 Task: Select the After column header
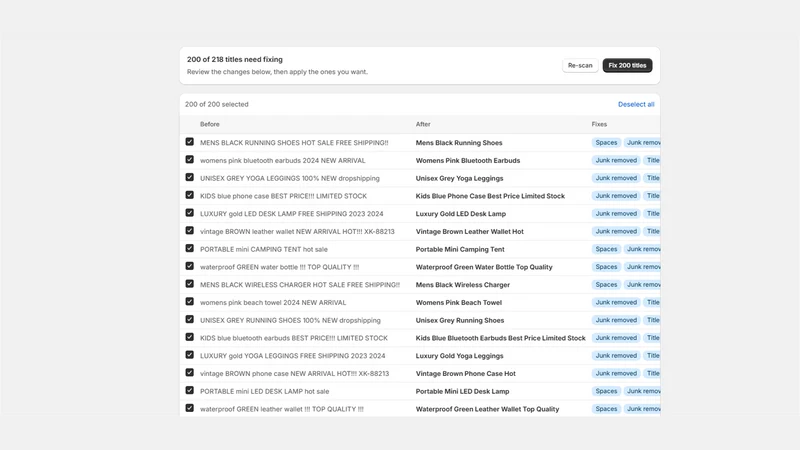point(423,124)
